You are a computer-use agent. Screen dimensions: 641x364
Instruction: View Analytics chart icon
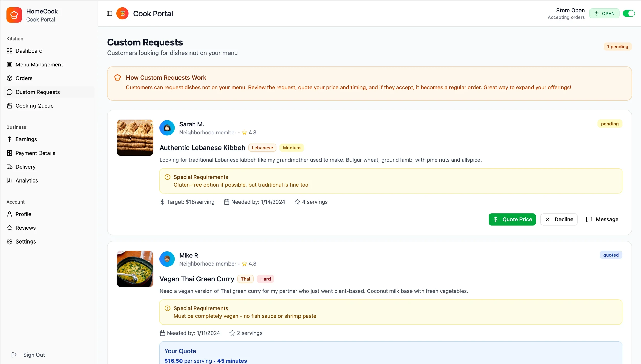click(x=9, y=180)
